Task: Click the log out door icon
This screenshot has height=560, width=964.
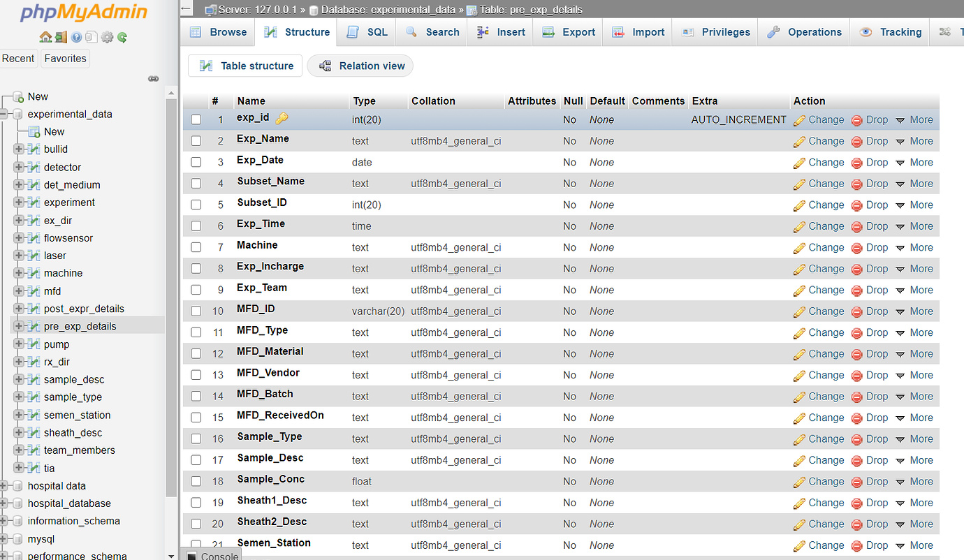Action: pyautogui.click(x=61, y=37)
